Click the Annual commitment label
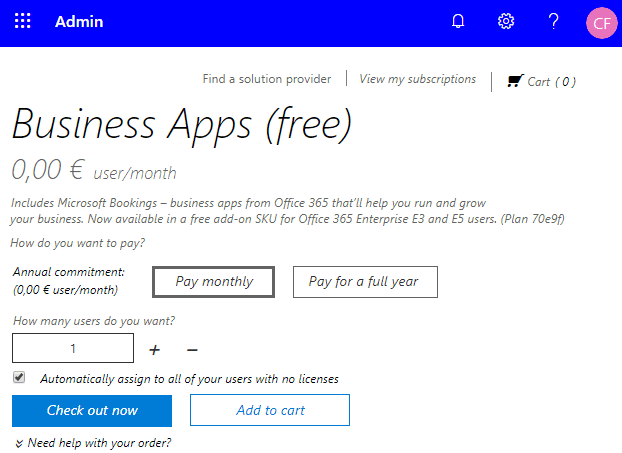622x453 pixels. click(x=69, y=272)
